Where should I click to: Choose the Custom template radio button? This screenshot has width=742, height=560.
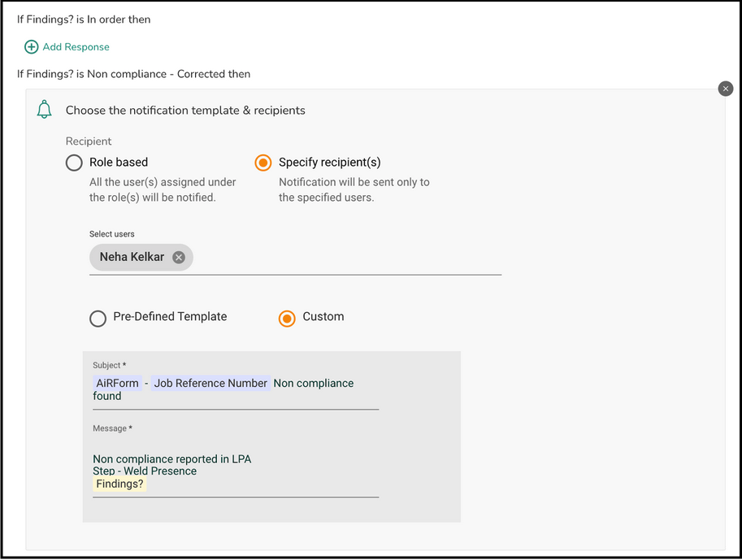(x=287, y=319)
